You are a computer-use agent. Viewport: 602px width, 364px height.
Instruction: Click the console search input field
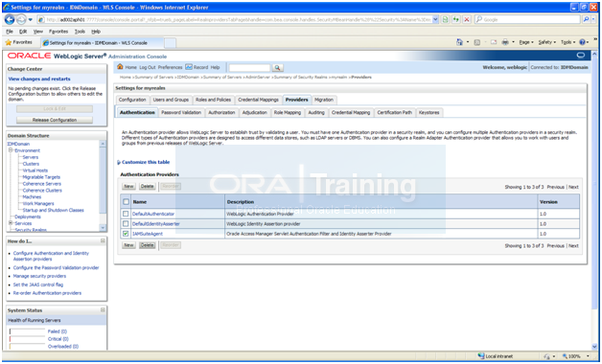(x=249, y=67)
